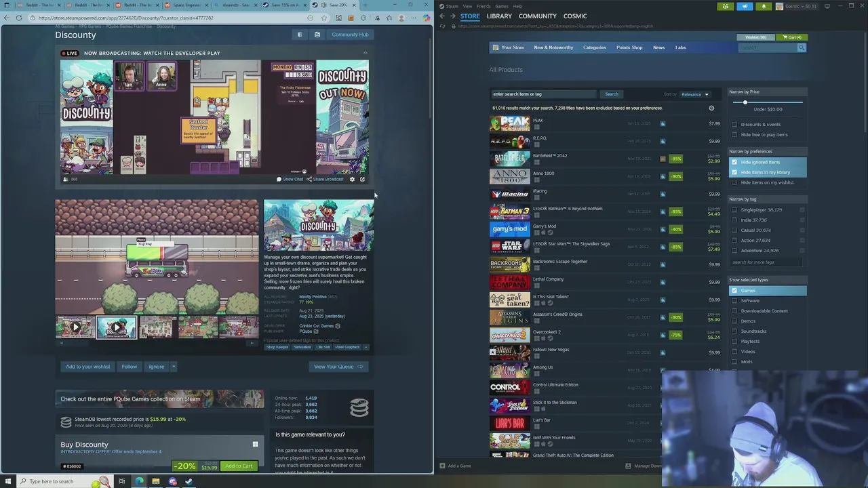Add Discounty to your wishlist
The height and width of the screenshot is (488, 868).
click(x=87, y=367)
